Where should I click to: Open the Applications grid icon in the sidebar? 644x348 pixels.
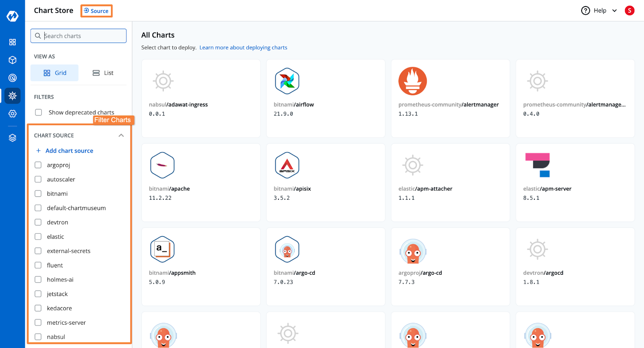click(x=12, y=42)
